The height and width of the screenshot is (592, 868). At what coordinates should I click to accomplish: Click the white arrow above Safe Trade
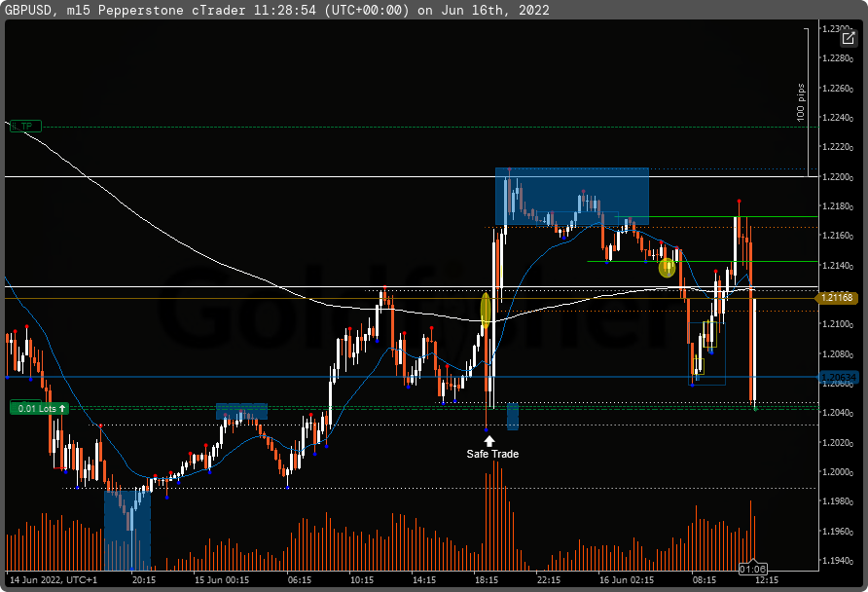tap(489, 441)
